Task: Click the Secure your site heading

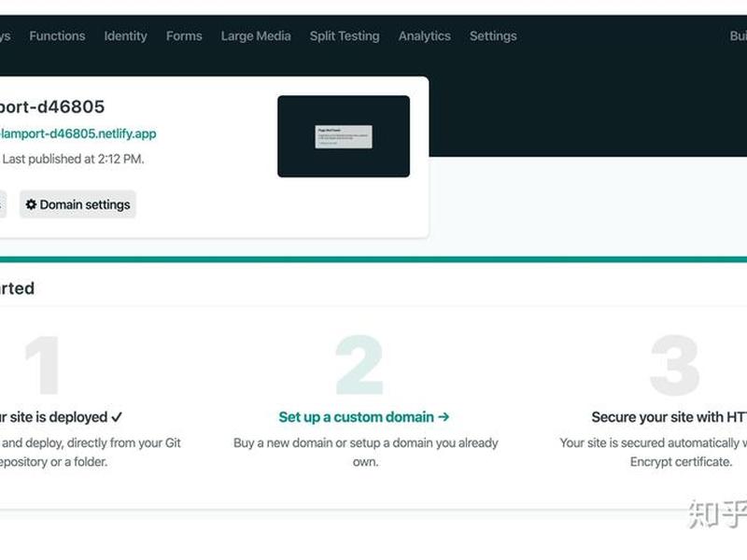Action: click(x=669, y=417)
